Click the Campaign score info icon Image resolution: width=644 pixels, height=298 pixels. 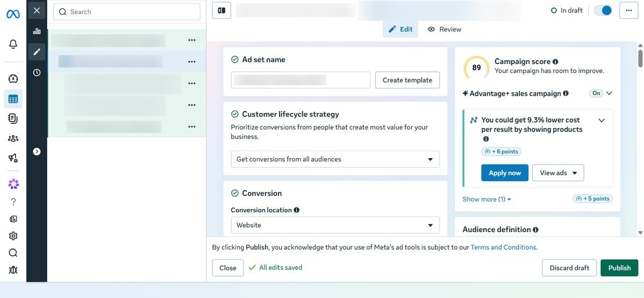pyautogui.click(x=555, y=62)
